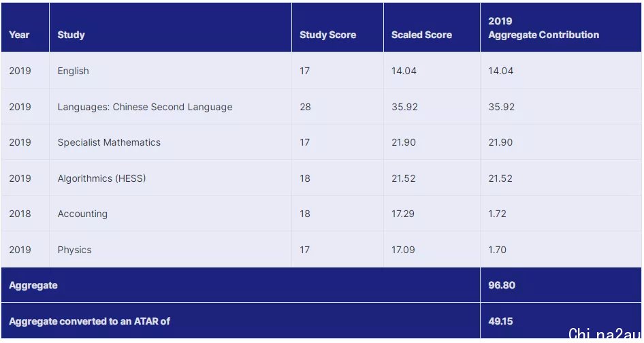Click scaled score value 21.90

pyautogui.click(x=403, y=142)
